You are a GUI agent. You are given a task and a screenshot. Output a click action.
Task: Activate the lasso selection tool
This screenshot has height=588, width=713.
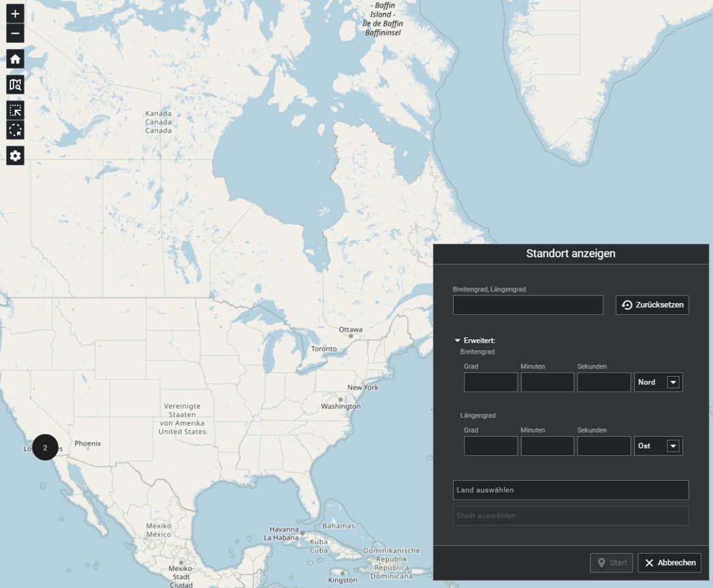[15, 130]
